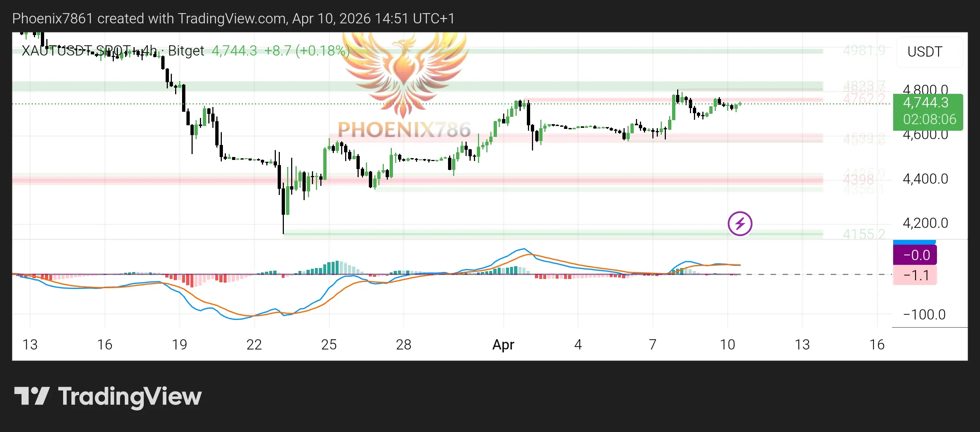Viewport: 980px width, 432px height.
Task: Click the 22 date on time axis
Action: 254,344
